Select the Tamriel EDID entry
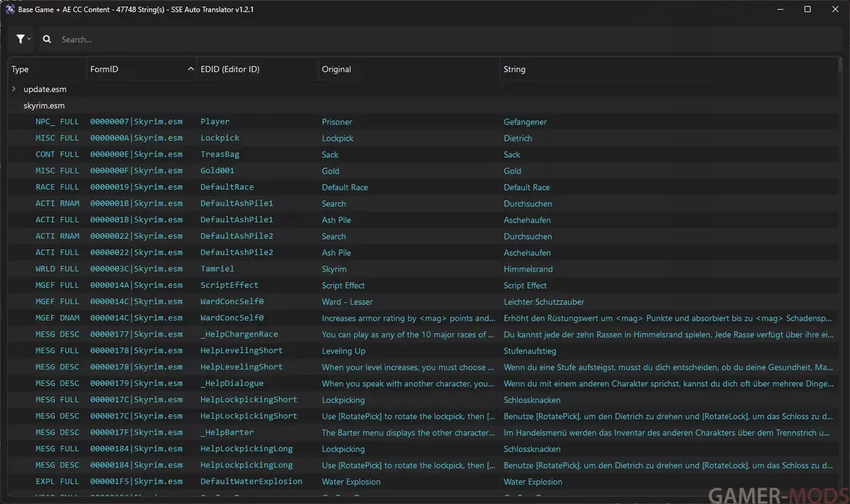This screenshot has height=504, width=850. (x=217, y=269)
